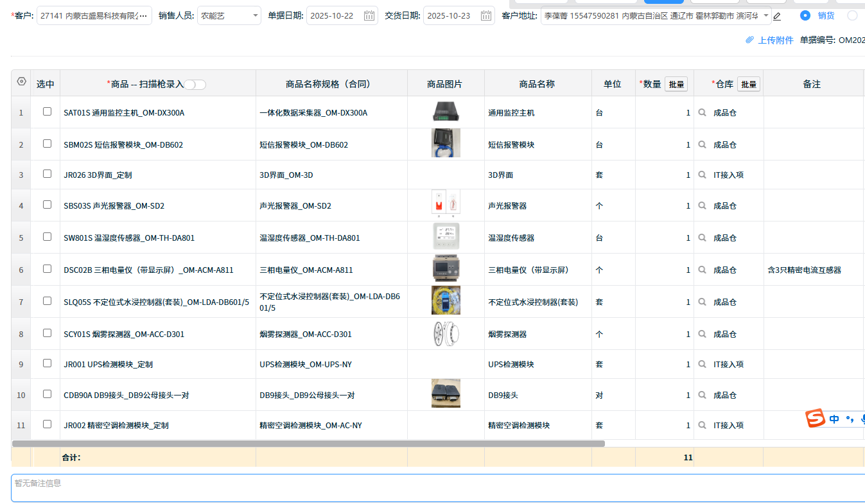865x504 pixels.
Task: Open calendar icon in 单据日期 field
Action: point(369,16)
